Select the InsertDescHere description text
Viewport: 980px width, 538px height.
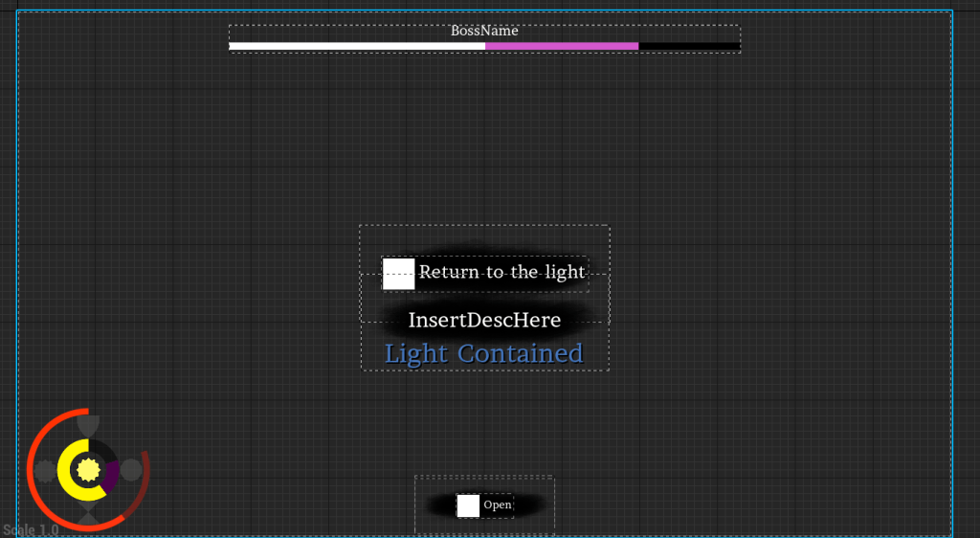pyautogui.click(x=484, y=321)
